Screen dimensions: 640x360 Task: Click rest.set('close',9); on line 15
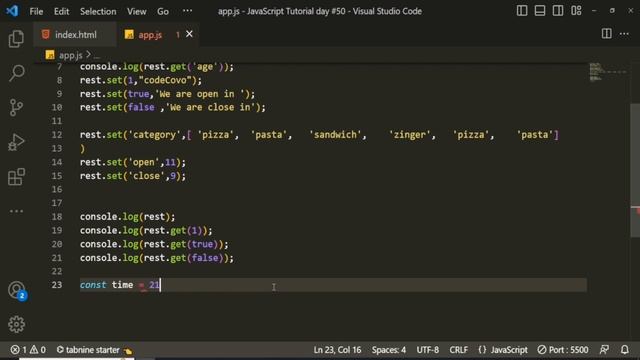(133, 176)
